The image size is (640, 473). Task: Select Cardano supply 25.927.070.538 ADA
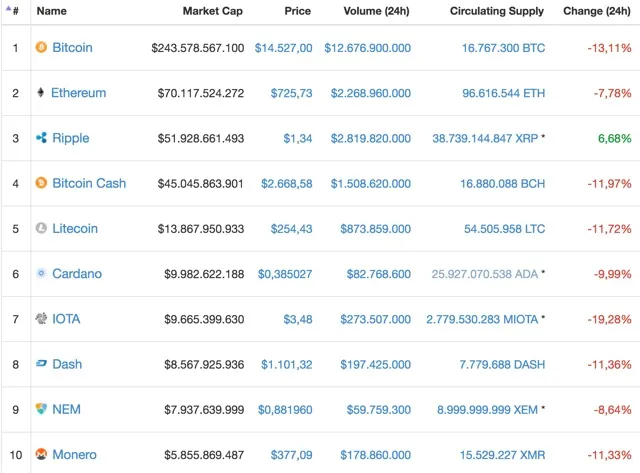click(x=485, y=274)
